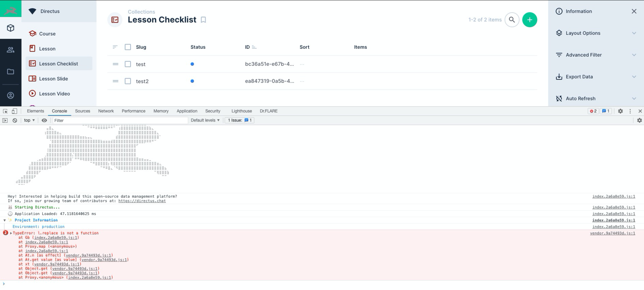The image size is (644, 290).
Task: Collapse the Project Information console group
Action: tap(4, 220)
